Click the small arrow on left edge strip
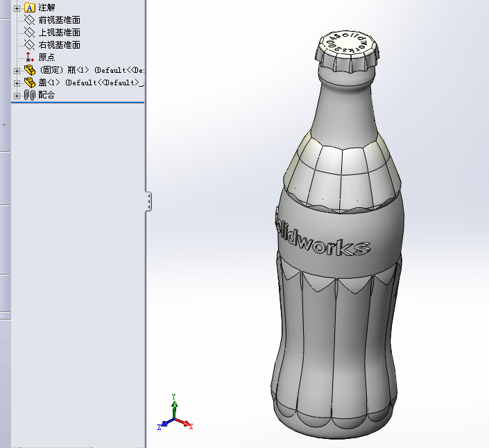489x448 pixels. click(x=4, y=125)
